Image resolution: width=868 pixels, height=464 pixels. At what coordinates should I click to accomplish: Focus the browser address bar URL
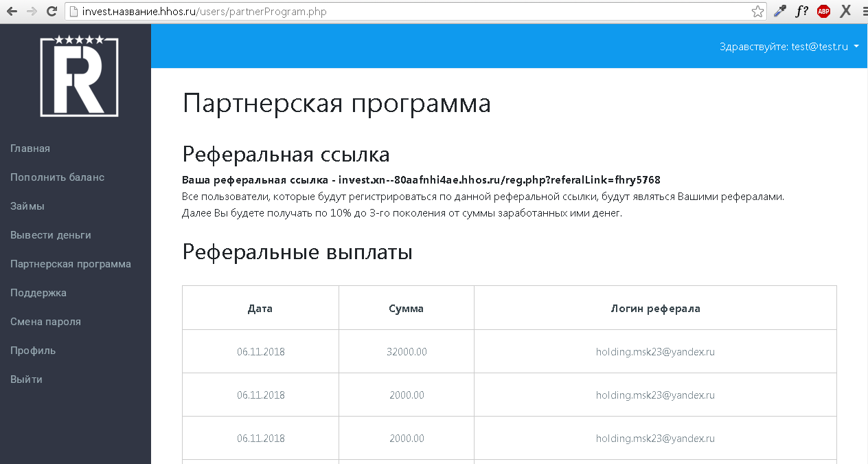pos(415,12)
